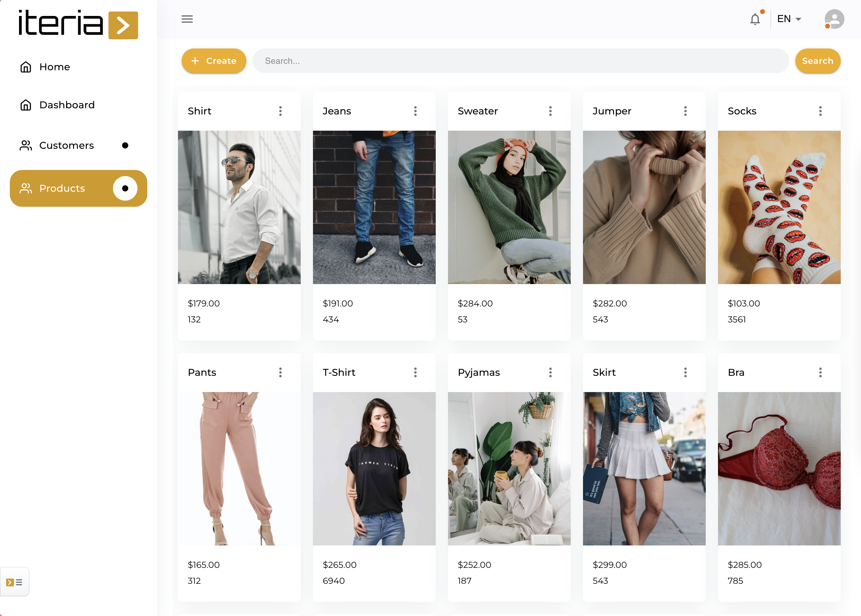The width and height of the screenshot is (861, 616).
Task: Open the bottom-left panel toggle icon
Action: point(14,582)
